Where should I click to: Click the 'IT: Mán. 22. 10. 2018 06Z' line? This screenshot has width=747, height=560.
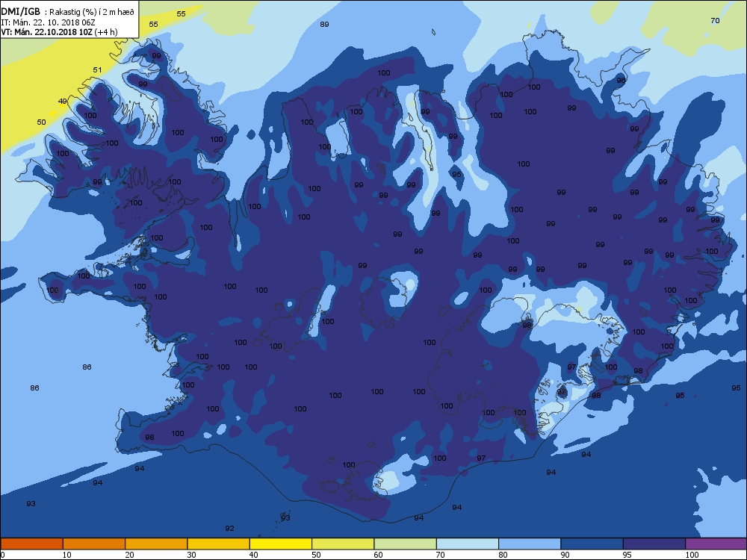[48, 22]
